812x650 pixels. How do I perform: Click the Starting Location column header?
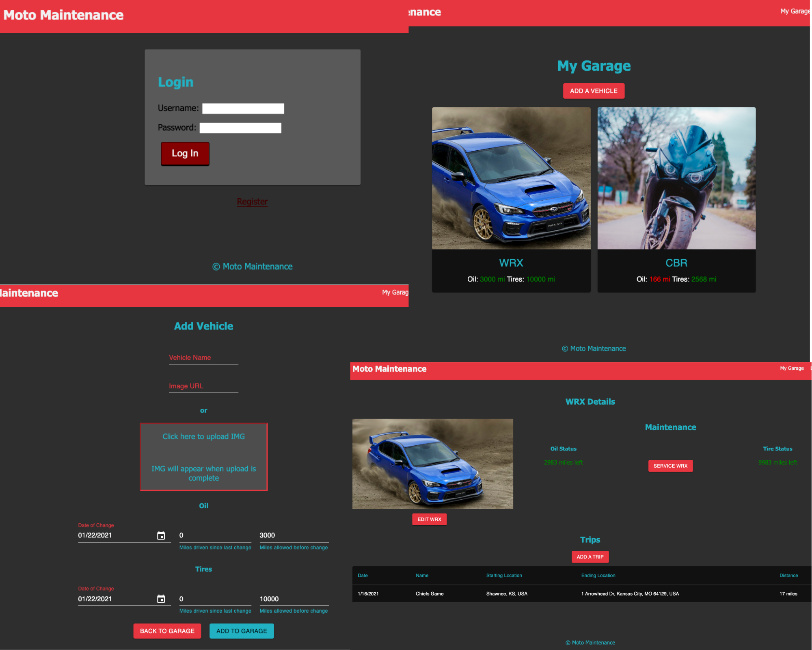[x=504, y=576]
